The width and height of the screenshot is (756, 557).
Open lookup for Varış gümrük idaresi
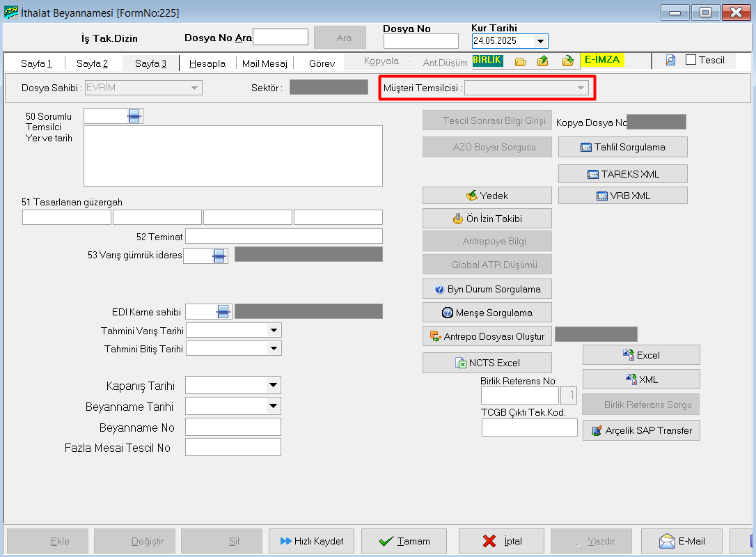click(219, 256)
